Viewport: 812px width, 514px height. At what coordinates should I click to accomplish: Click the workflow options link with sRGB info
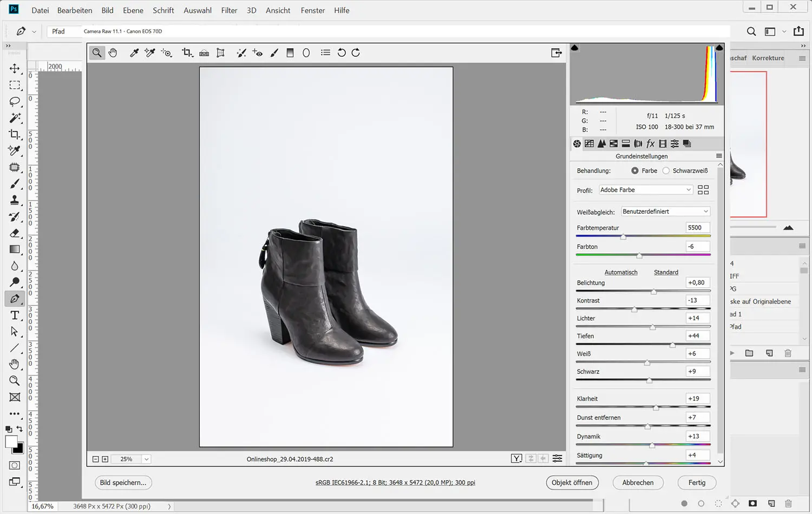pos(395,483)
